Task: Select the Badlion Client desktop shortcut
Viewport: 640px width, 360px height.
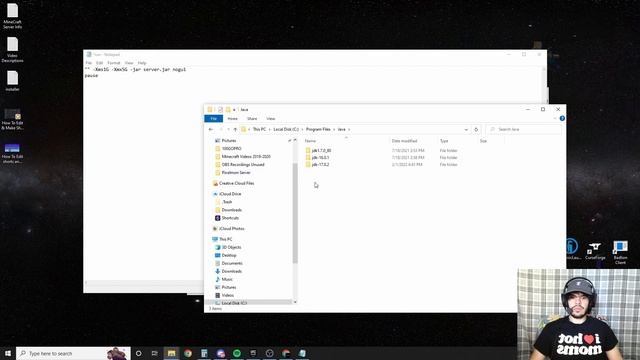Action: (x=620, y=252)
